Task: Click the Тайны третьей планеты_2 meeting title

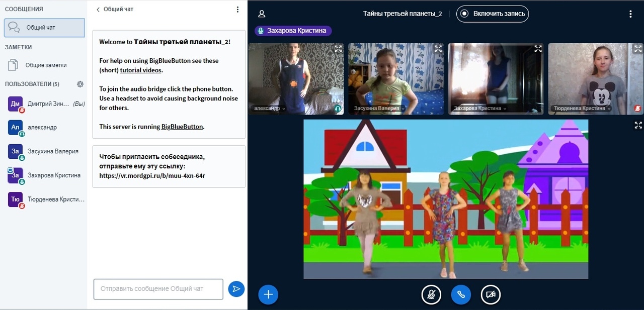Action: tap(403, 14)
